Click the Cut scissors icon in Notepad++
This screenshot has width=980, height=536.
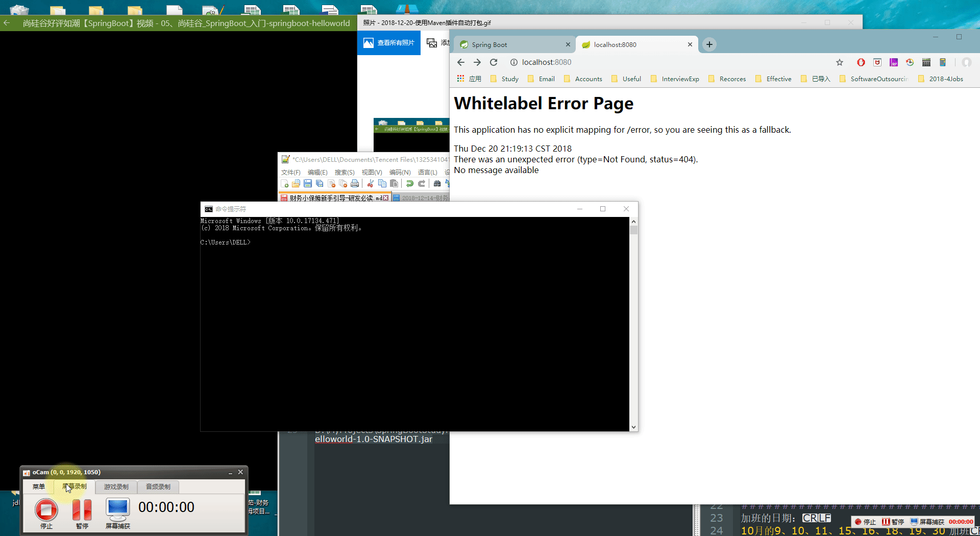371,184
